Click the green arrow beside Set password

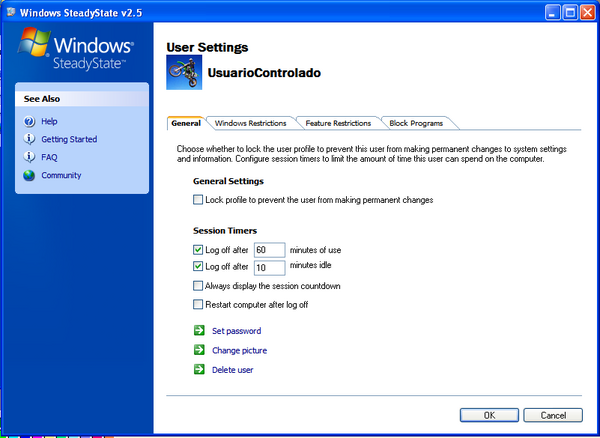tap(198, 331)
